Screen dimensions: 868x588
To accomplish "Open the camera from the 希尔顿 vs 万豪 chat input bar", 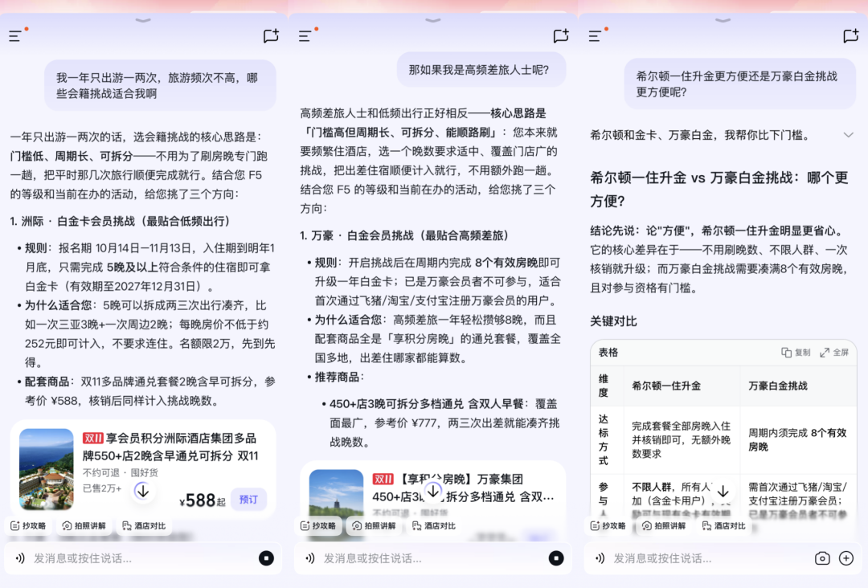I will coord(823,558).
